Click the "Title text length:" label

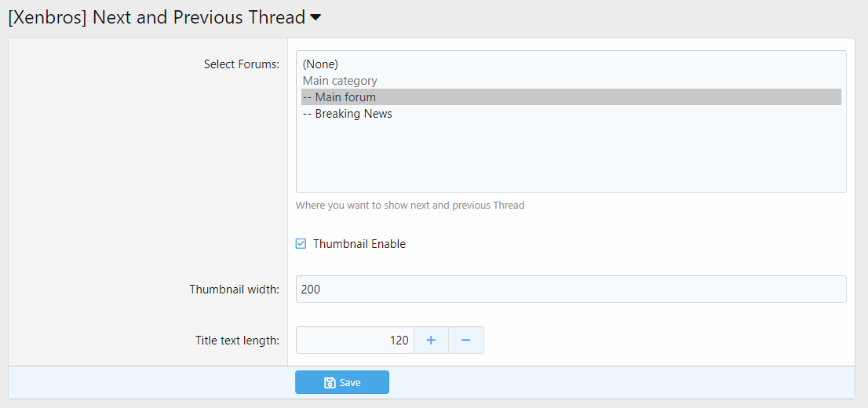237,341
